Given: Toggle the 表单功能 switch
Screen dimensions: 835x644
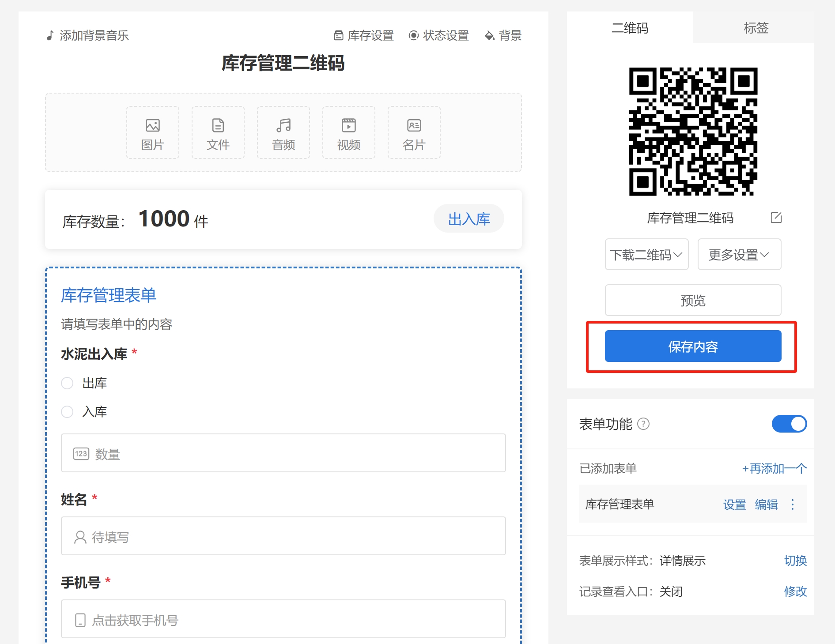Looking at the screenshot, I should pyautogui.click(x=789, y=424).
